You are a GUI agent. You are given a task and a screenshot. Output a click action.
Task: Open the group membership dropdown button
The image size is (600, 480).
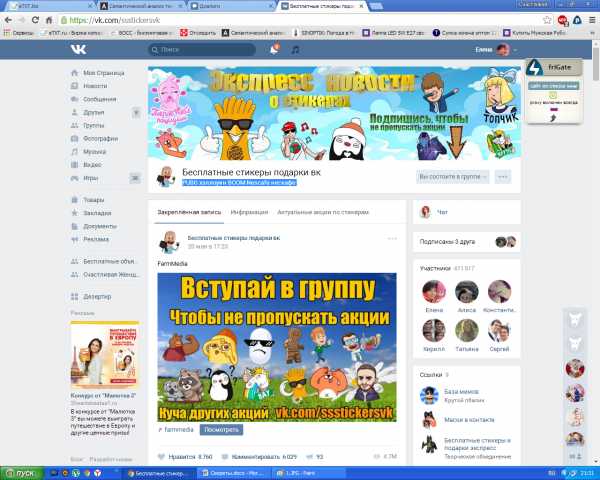452,177
